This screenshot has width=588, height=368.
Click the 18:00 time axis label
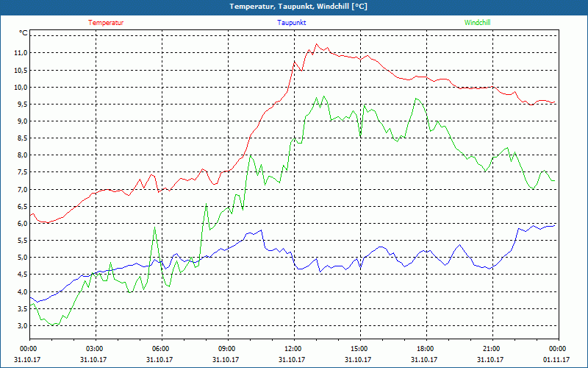426,349
